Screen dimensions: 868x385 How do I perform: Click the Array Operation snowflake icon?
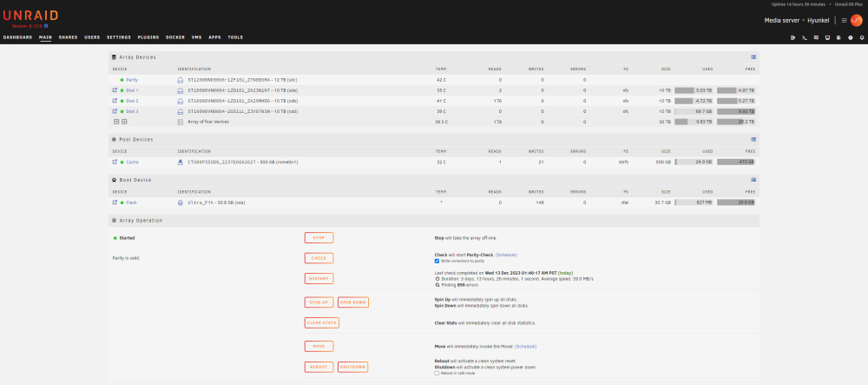point(114,221)
